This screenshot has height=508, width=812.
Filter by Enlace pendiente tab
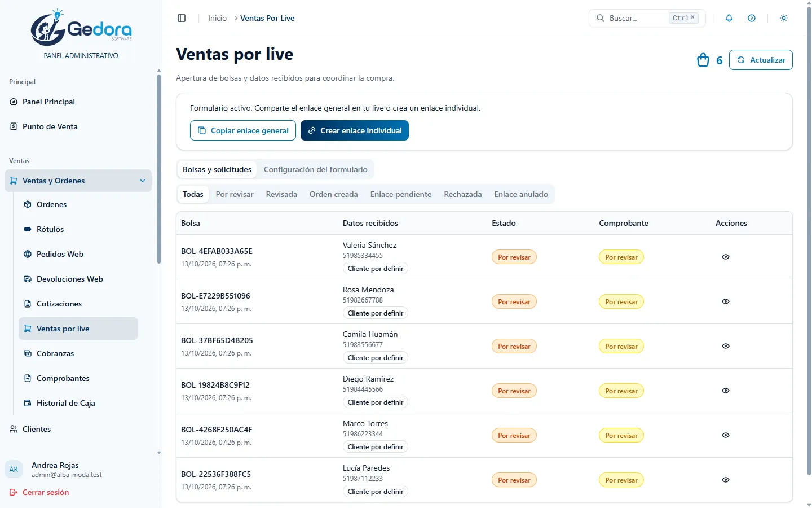pos(401,194)
